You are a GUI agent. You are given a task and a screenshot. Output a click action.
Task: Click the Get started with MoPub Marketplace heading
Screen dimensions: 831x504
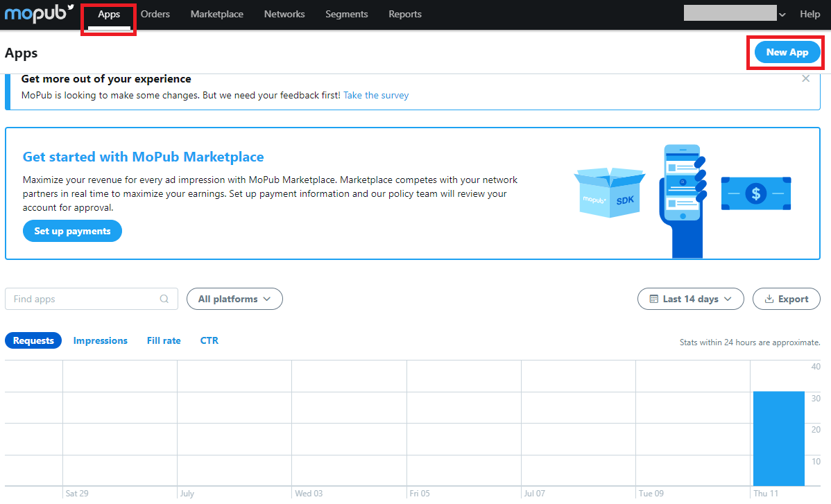[143, 157]
